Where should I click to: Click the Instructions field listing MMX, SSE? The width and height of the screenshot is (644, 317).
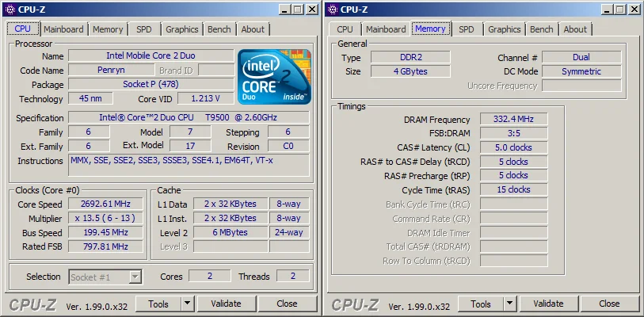click(189, 166)
